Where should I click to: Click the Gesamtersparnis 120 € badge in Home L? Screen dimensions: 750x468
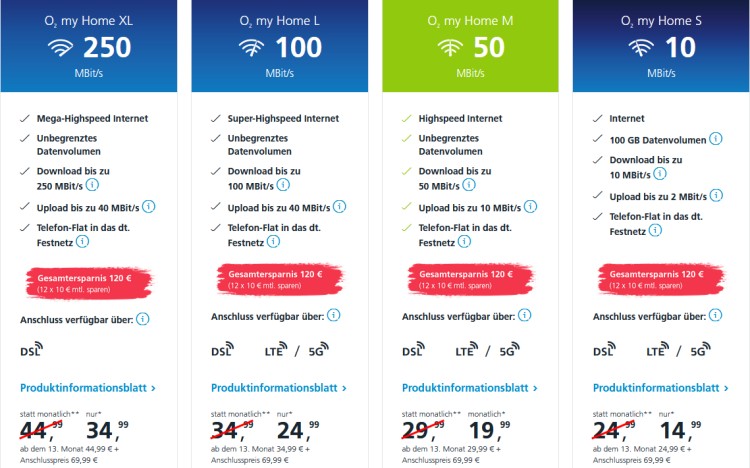273,277
